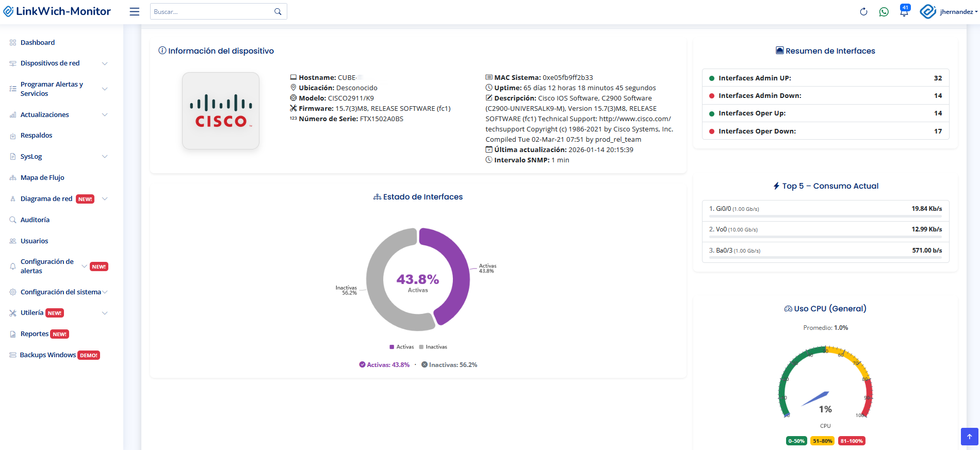
Task: Open notifications bell with 41 badge
Action: tap(904, 12)
